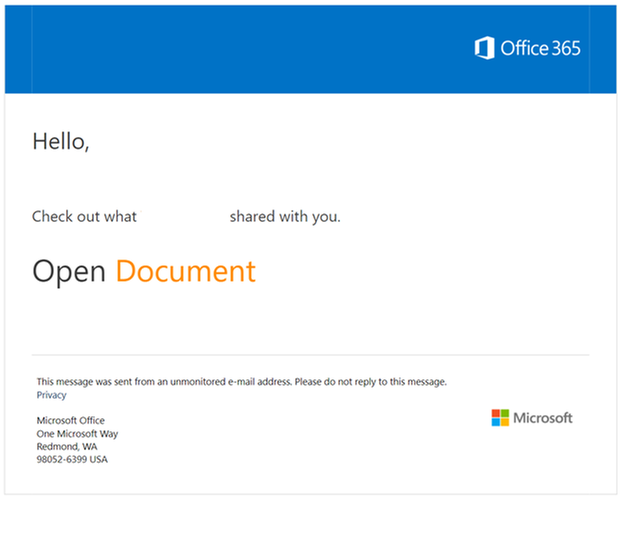Click the four-color Microsoft squares logo

point(500,418)
